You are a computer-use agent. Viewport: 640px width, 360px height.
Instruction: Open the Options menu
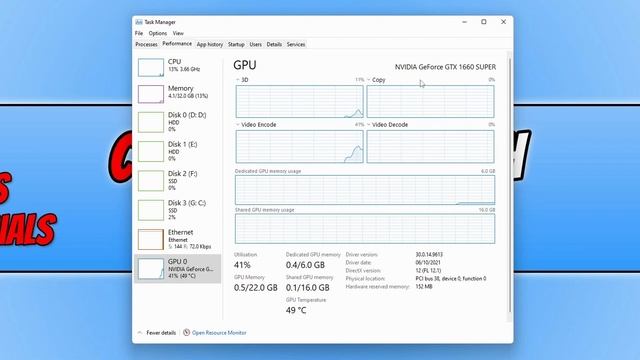pos(158,33)
